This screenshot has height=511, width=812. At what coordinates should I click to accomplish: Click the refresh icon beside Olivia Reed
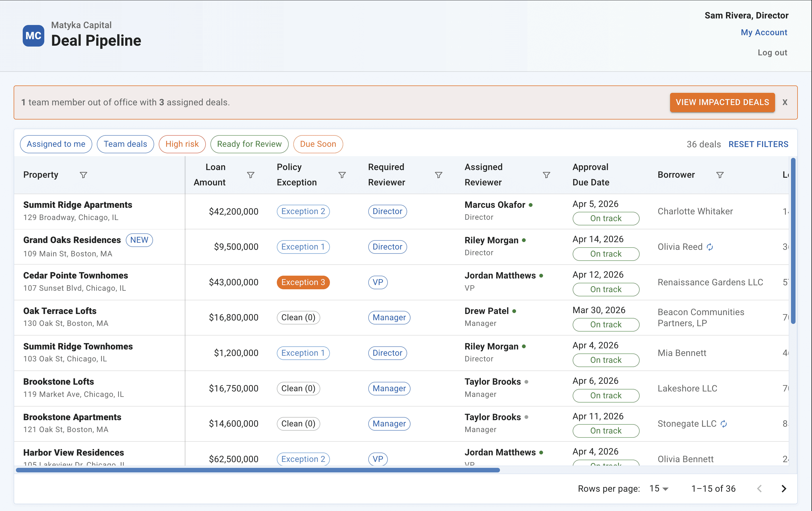pyautogui.click(x=710, y=247)
